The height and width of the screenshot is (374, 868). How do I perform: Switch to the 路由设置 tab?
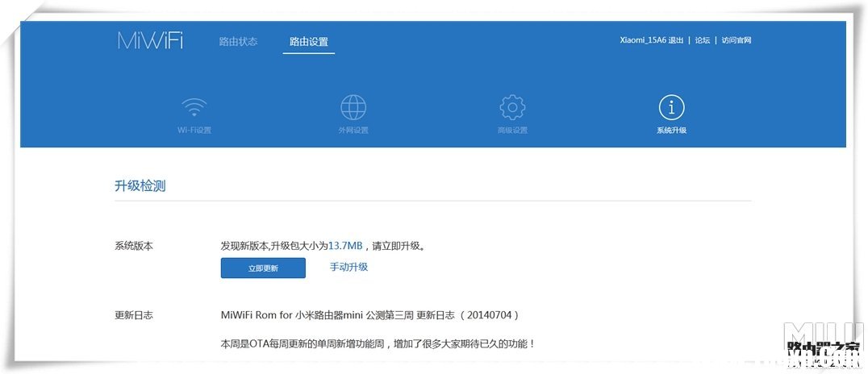(x=309, y=42)
